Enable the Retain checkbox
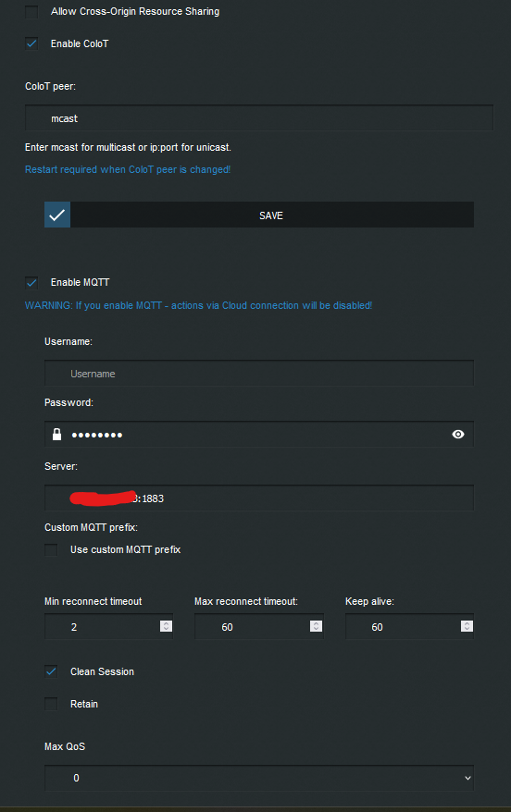 coord(51,705)
